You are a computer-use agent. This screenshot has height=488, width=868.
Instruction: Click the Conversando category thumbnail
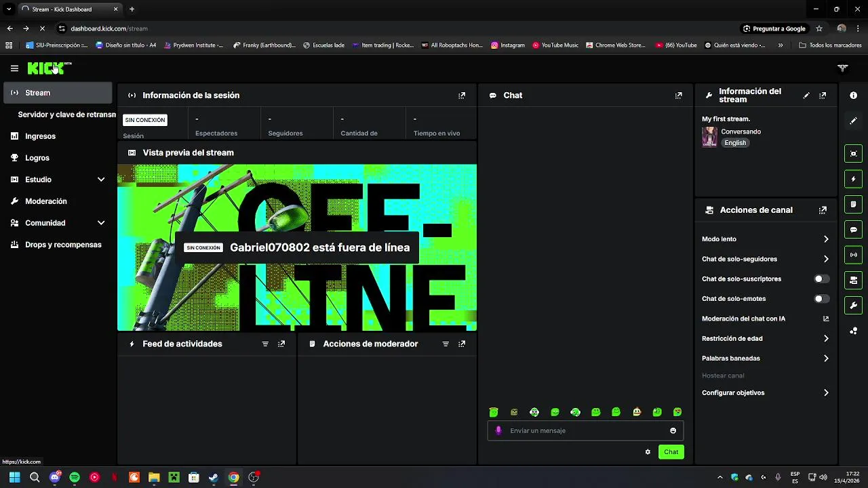pyautogui.click(x=709, y=137)
